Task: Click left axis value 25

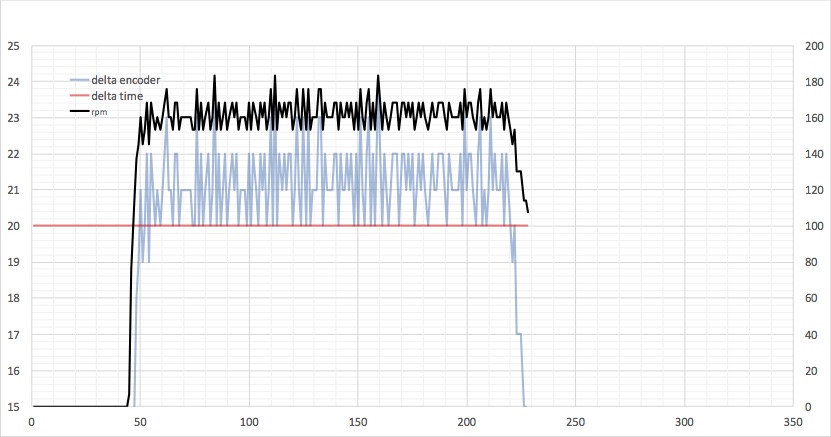Action: point(13,46)
